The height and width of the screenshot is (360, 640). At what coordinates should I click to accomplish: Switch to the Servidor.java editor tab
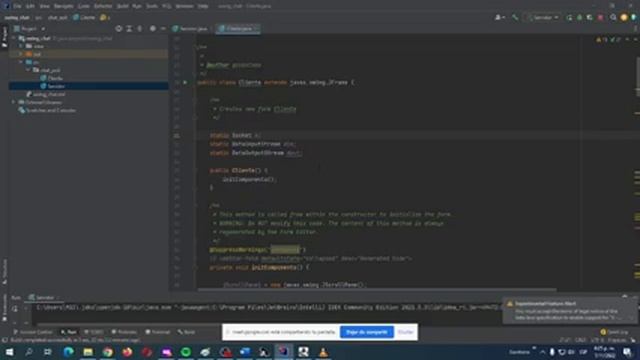[191, 29]
